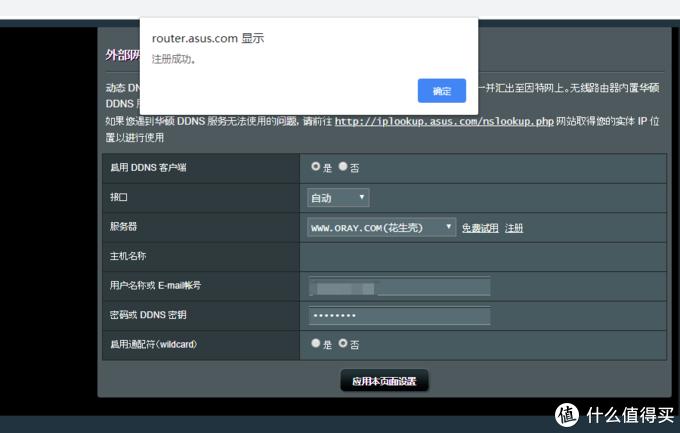
Task: Select the 启用 DDNS 客户端 label
Action: pyautogui.click(x=148, y=167)
